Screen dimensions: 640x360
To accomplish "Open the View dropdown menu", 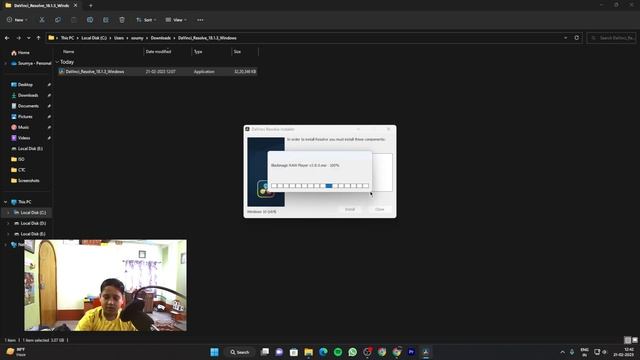I will coord(176,20).
